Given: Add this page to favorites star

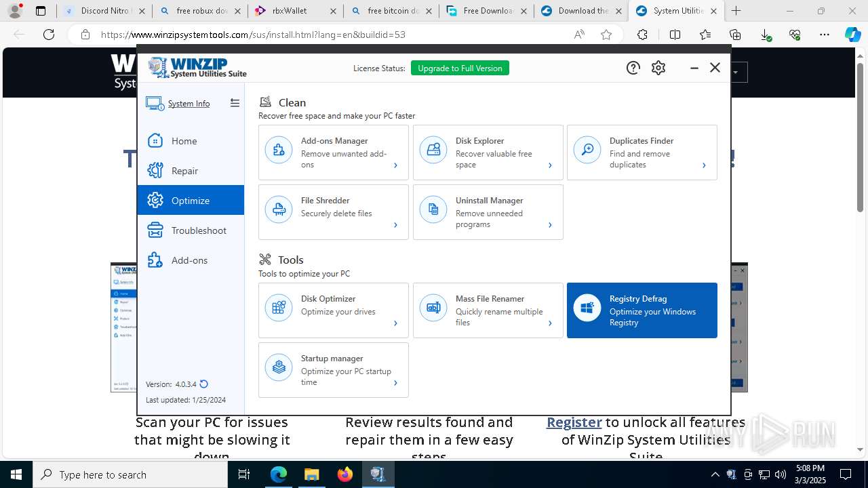Looking at the screenshot, I should point(606,35).
